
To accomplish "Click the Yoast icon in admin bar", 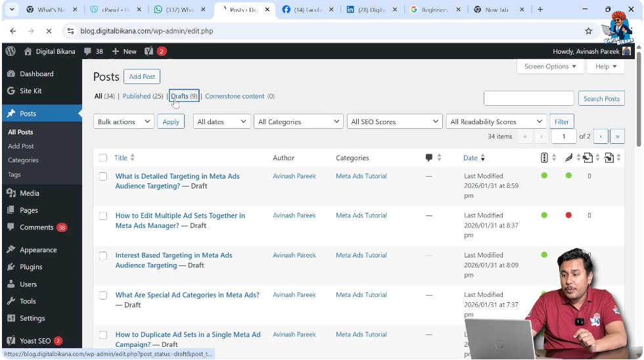I will [x=149, y=51].
